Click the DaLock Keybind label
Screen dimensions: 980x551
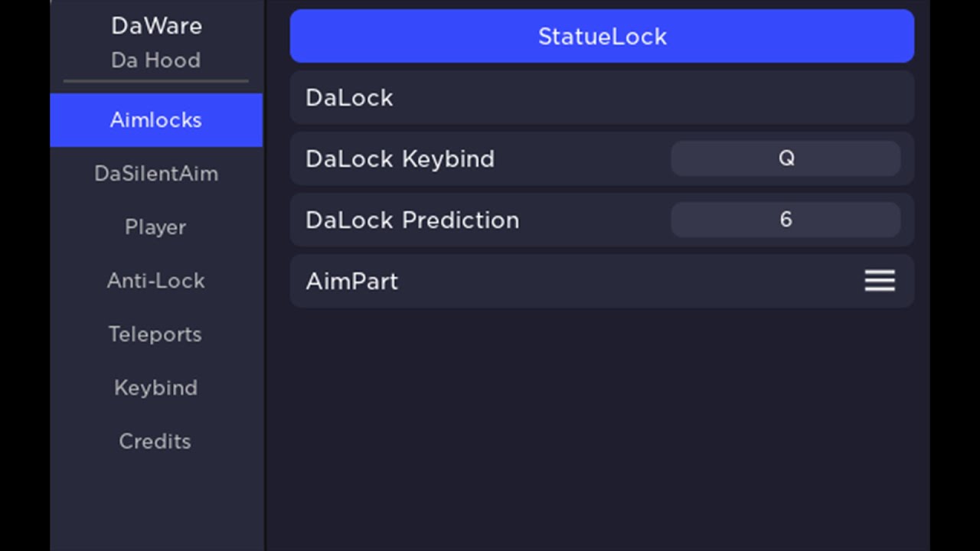(x=400, y=159)
